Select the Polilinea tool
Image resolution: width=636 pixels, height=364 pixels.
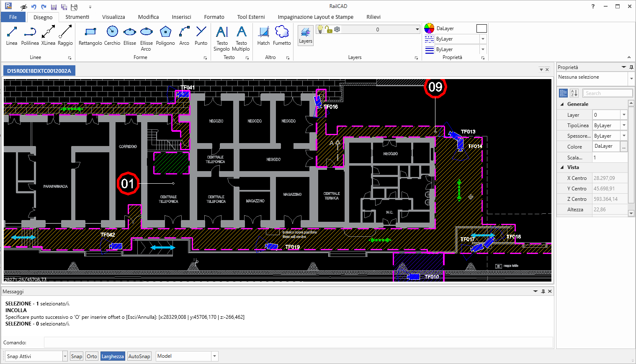(30, 36)
